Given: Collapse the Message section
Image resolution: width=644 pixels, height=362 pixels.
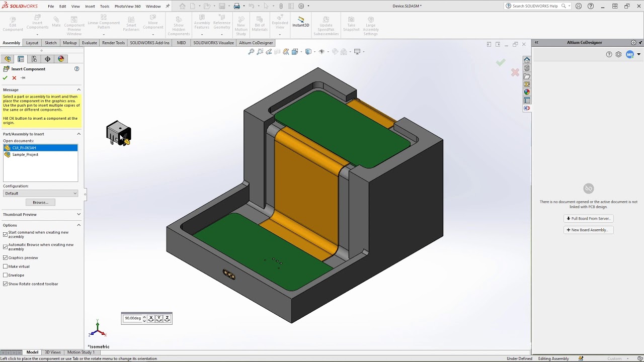Looking at the screenshot, I should [x=78, y=89].
